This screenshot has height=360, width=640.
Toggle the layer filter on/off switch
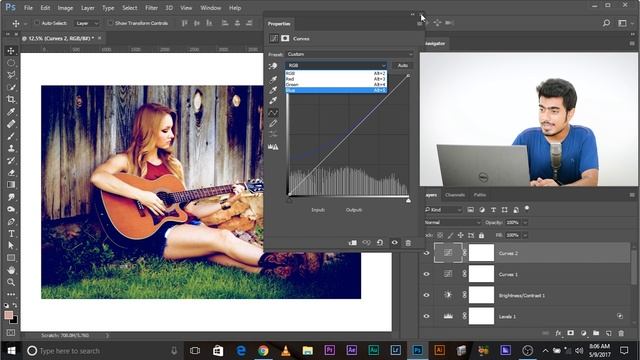pos(527,209)
